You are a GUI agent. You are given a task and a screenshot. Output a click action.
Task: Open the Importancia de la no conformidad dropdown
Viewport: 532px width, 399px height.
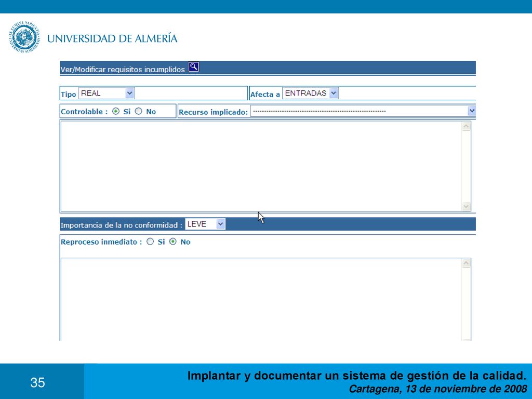tap(205, 224)
